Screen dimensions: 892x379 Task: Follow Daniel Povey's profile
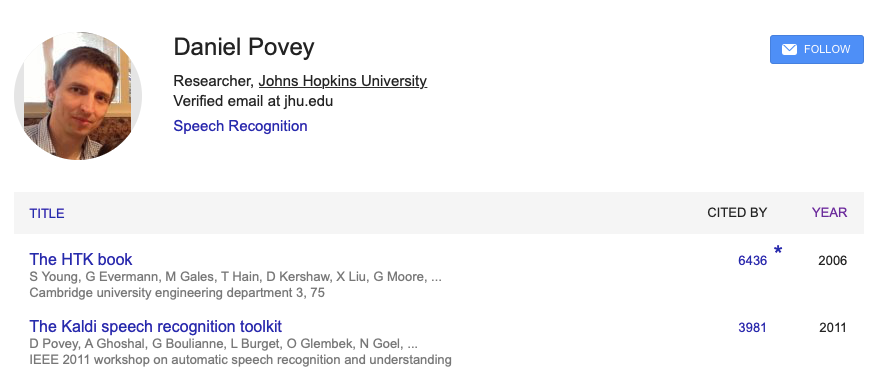click(x=816, y=50)
